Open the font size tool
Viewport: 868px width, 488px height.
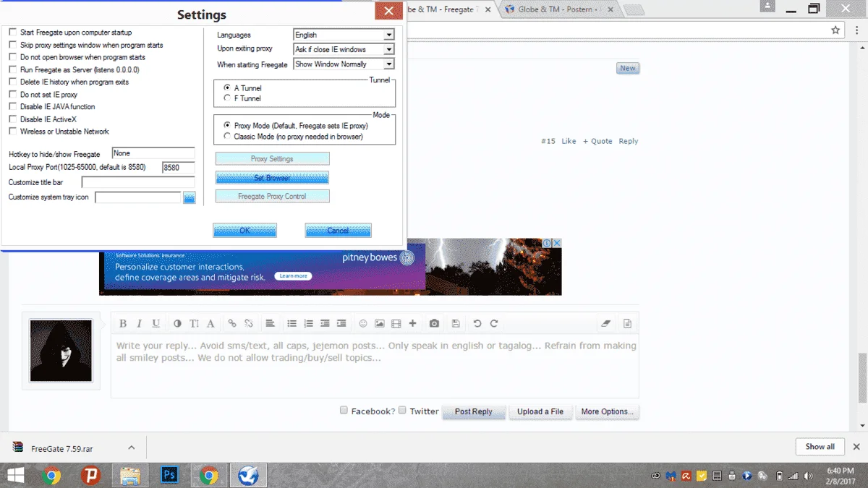(x=194, y=323)
